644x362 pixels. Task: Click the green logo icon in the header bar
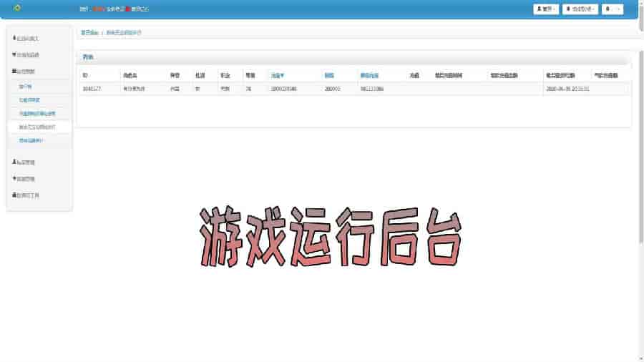tap(17, 8)
